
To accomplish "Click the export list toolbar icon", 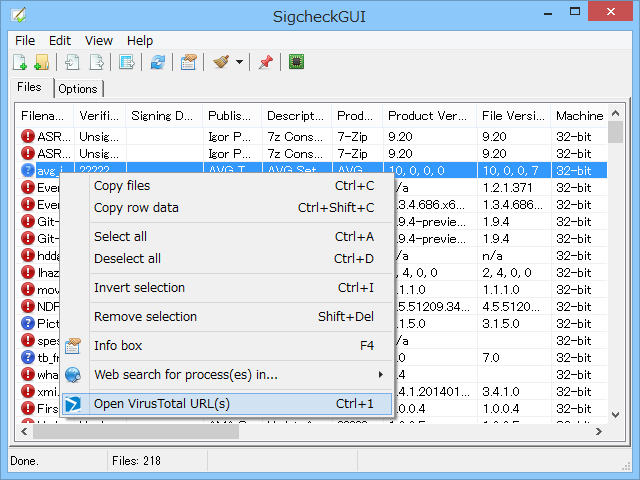I will click(x=96, y=62).
